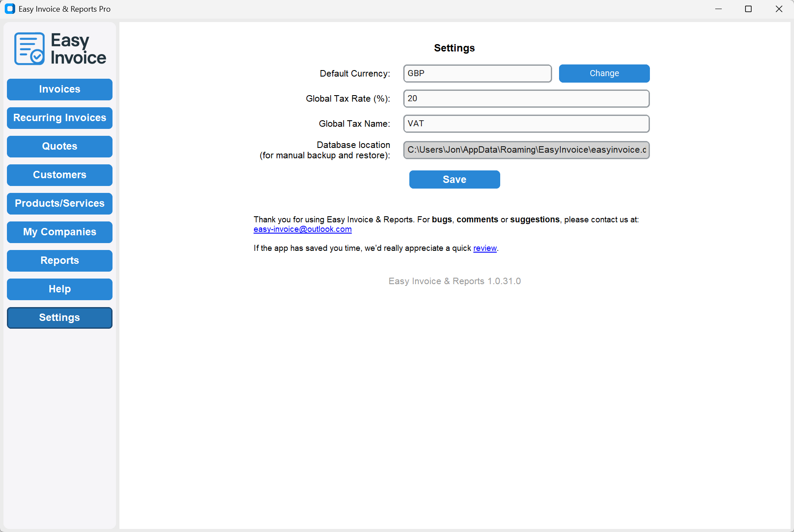794x532 pixels.
Task: Open the easy-invoice@outlook.com email link
Action: point(302,229)
